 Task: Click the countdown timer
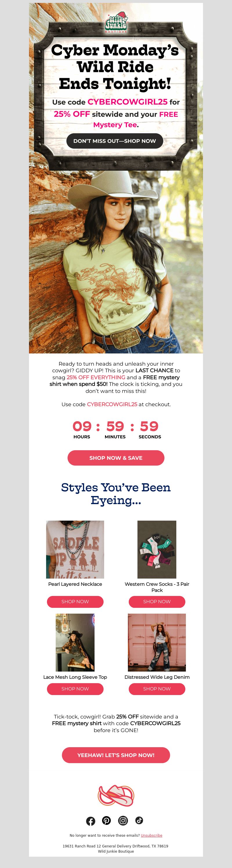point(116,430)
